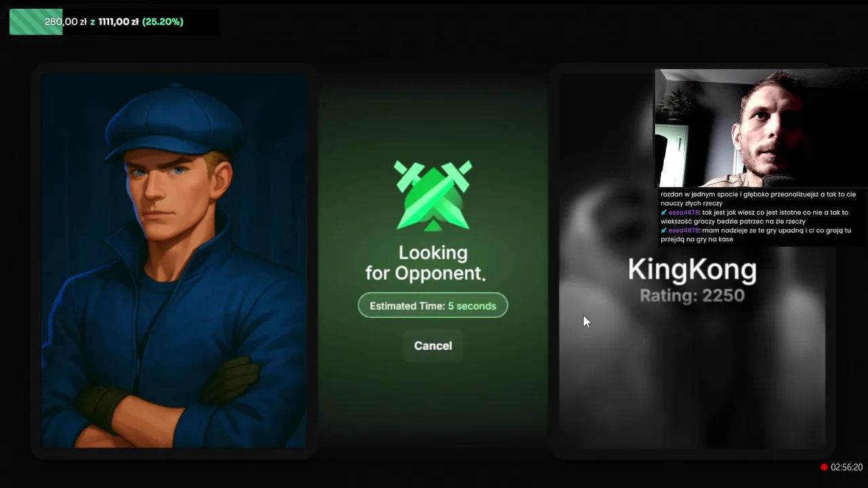Click the badge icon beside last essa4678 message

point(664,230)
